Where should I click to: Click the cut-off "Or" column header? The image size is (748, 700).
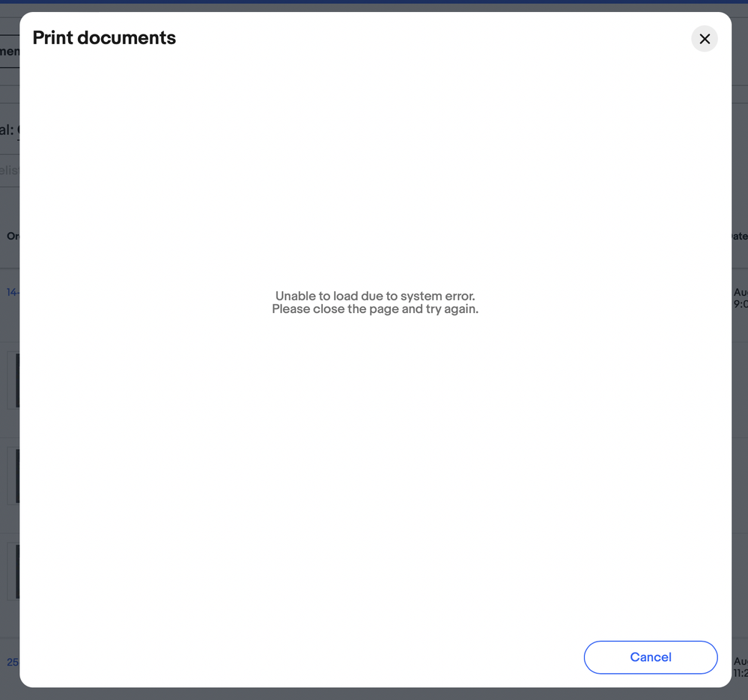(12, 236)
